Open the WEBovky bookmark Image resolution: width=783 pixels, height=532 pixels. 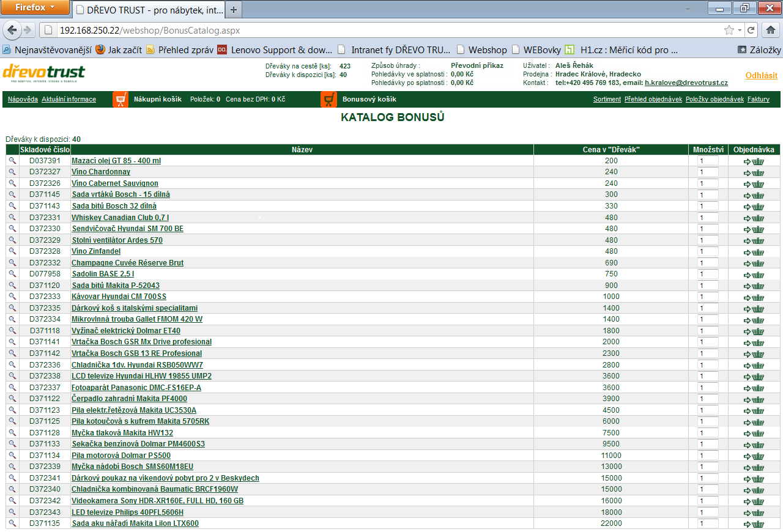(536, 50)
